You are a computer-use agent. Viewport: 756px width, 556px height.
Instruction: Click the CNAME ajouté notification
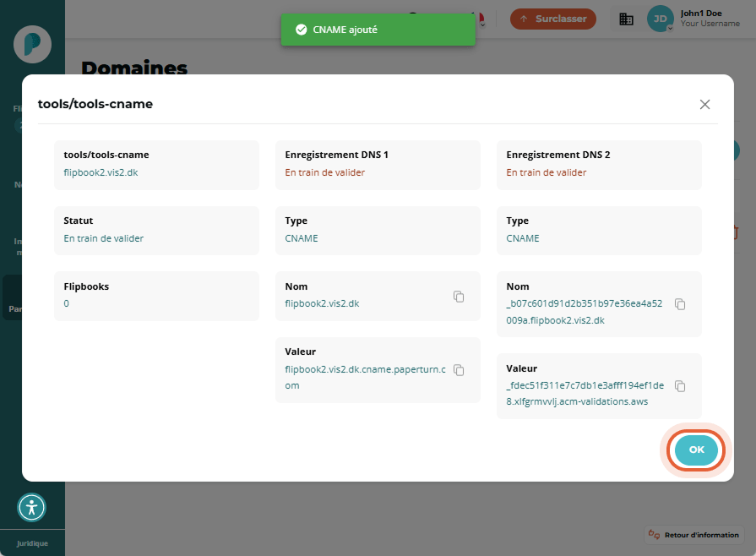point(378,30)
